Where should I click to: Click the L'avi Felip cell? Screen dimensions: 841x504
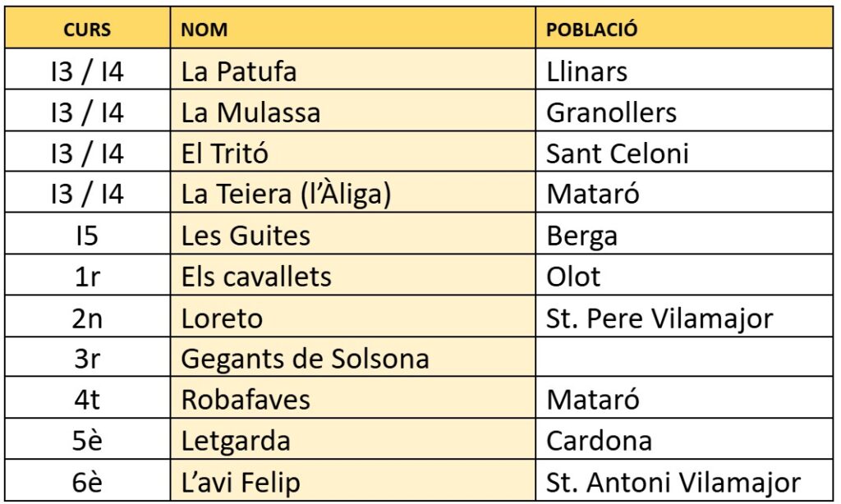(x=241, y=482)
